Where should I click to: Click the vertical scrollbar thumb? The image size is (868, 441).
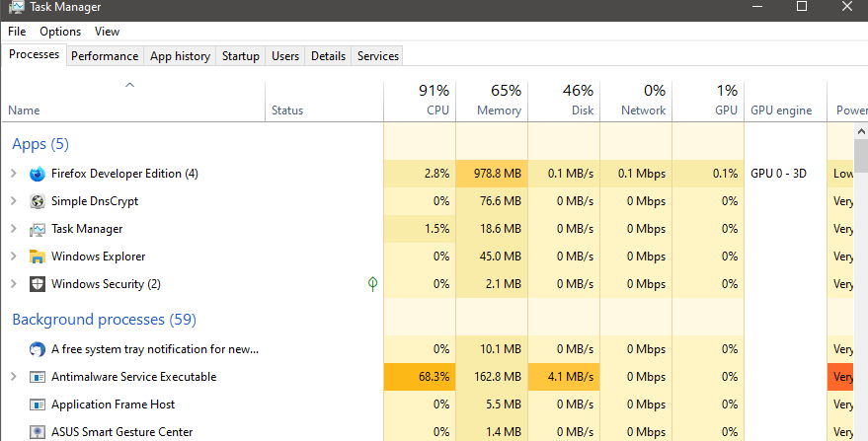click(x=861, y=158)
